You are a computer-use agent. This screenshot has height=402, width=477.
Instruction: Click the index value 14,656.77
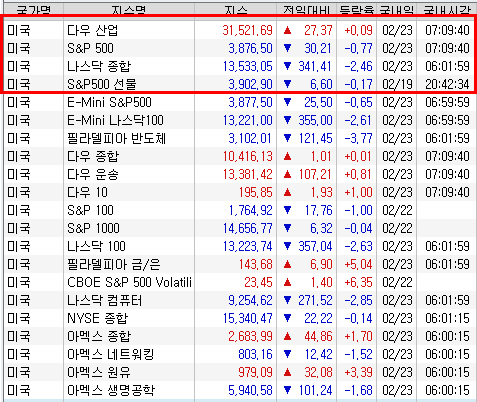coord(248,228)
